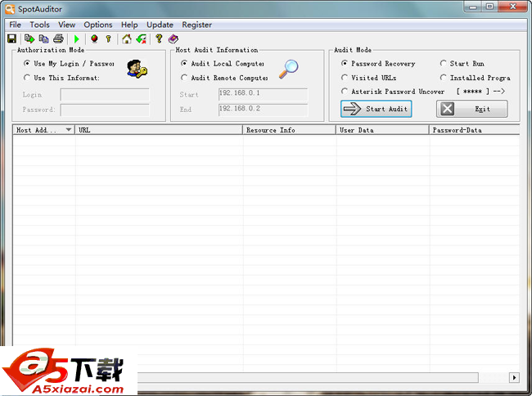Click the horizontal scrollbar right arrow

[x=514, y=377]
